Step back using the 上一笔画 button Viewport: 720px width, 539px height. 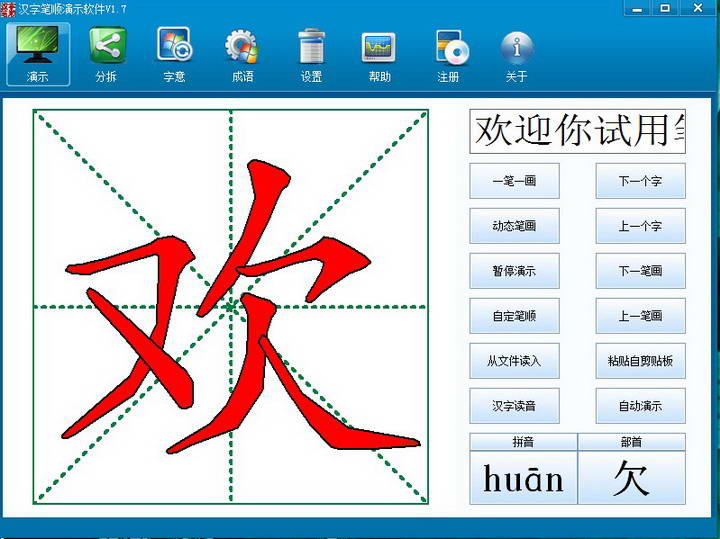[640, 316]
